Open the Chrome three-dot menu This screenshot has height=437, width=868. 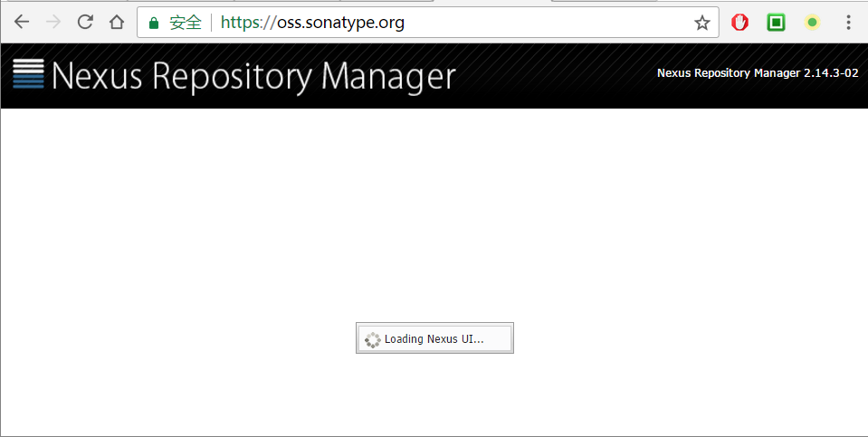coord(848,22)
